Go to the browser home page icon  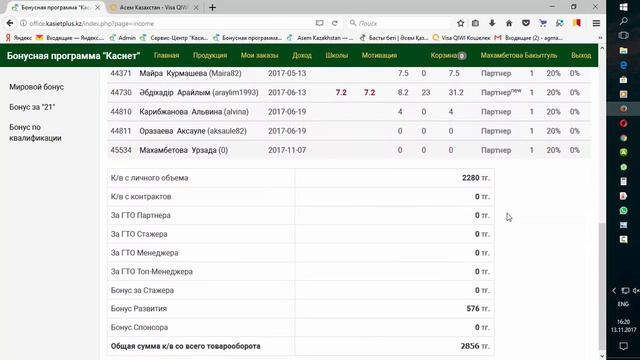[x=509, y=23]
